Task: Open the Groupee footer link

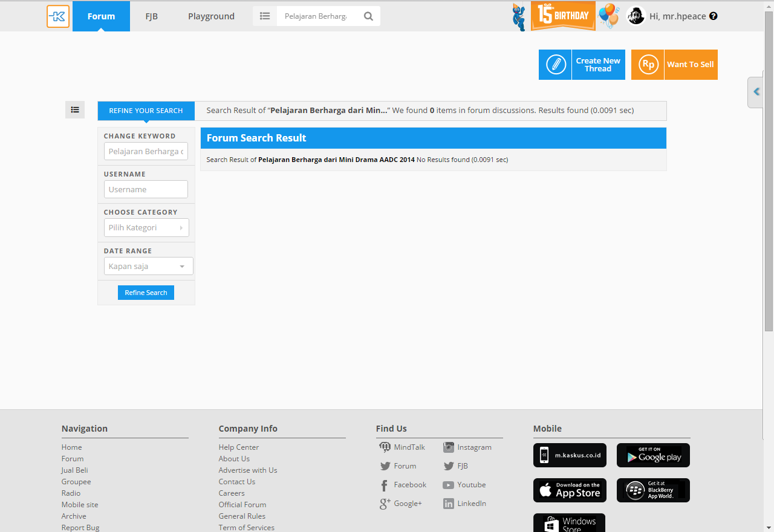Action: click(x=76, y=482)
